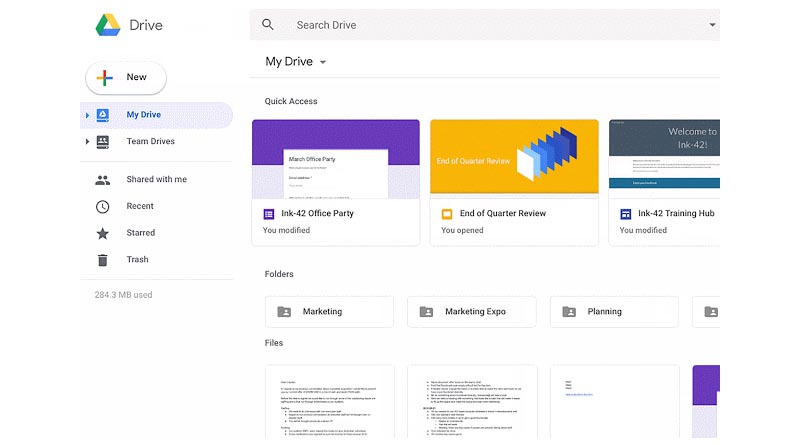This screenshot has width=800, height=445.
Task: Click the Files section heading
Action: tap(274, 343)
